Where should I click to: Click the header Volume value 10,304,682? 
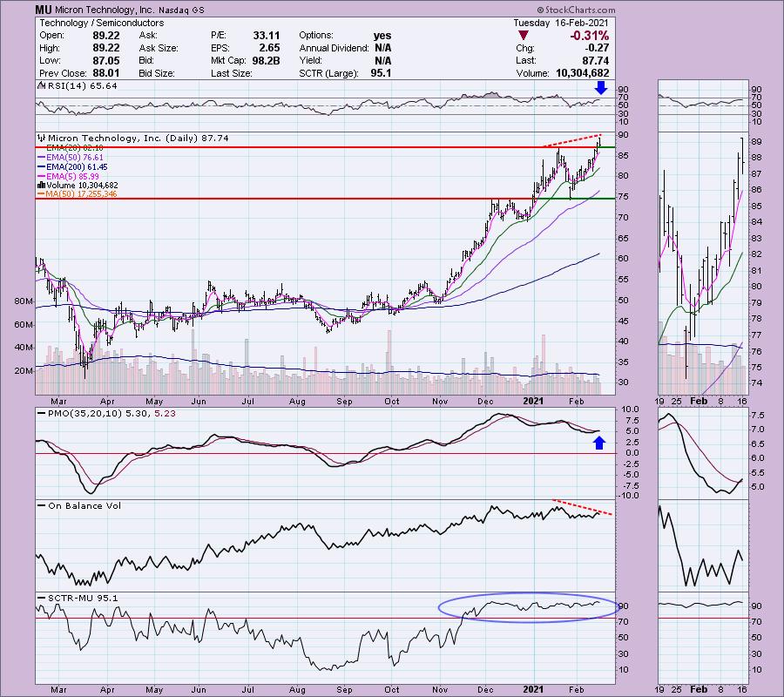(x=583, y=73)
